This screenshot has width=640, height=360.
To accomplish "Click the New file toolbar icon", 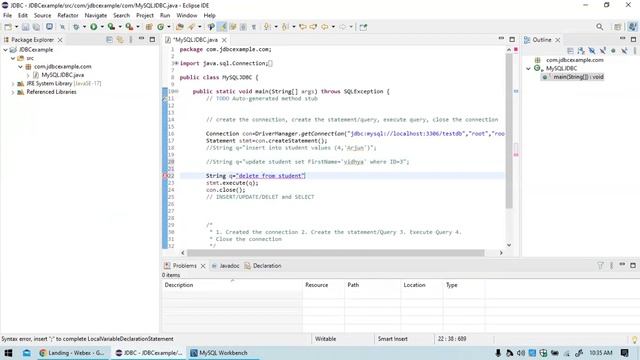I will (8, 27).
